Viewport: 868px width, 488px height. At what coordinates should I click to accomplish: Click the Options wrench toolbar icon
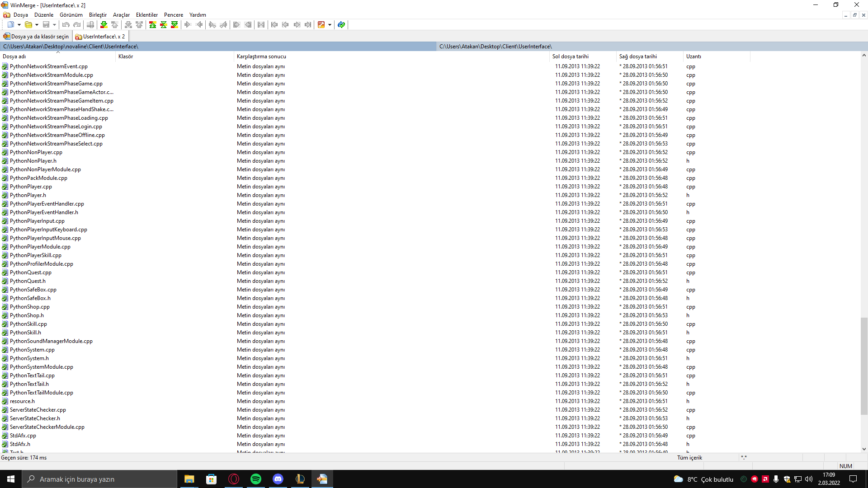321,25
